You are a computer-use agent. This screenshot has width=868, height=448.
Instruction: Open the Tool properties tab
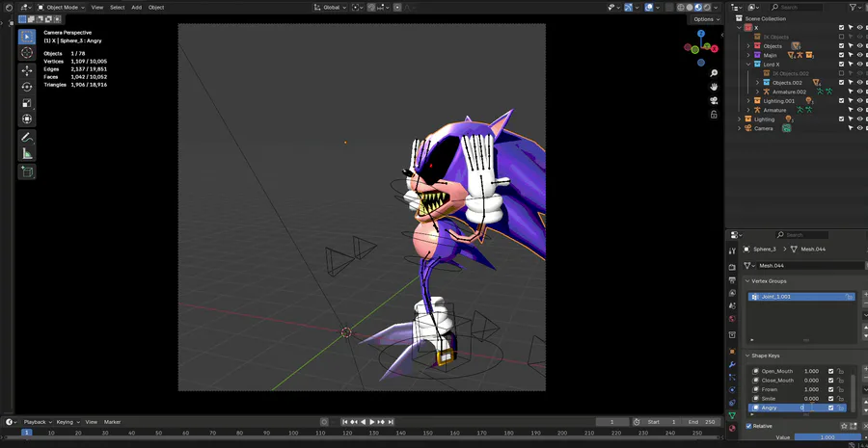pos(732,250)
